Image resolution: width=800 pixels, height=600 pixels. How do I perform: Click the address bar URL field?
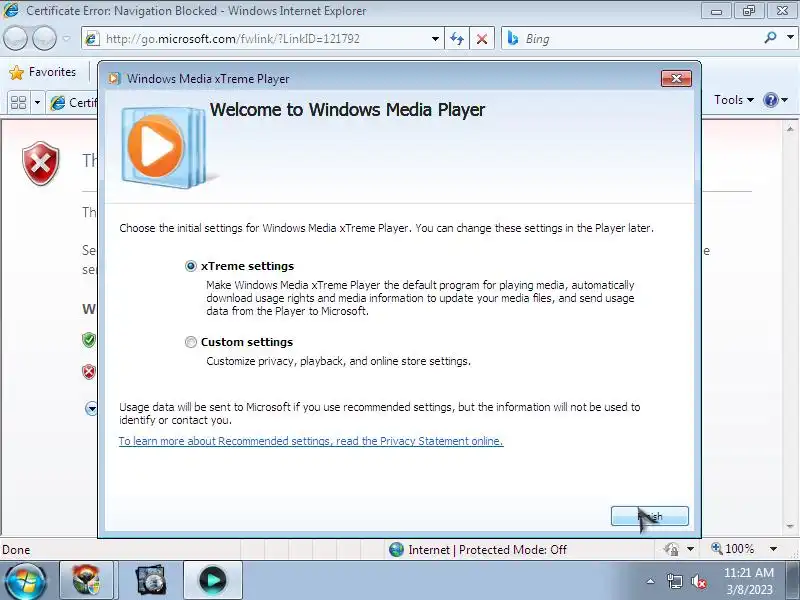tap(260, 39)
